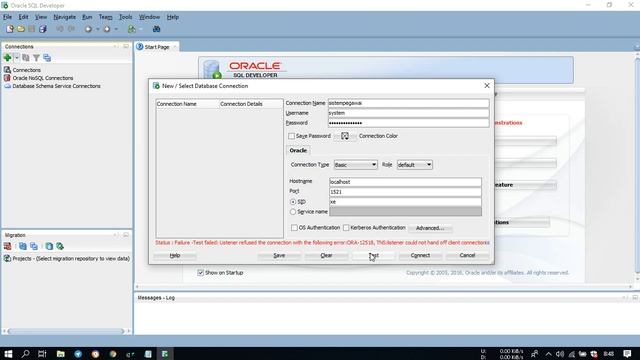This screenshot has width=640, height=360.
Task: Open the View menu
Action: pyautogui.click(x=41, y=17)
